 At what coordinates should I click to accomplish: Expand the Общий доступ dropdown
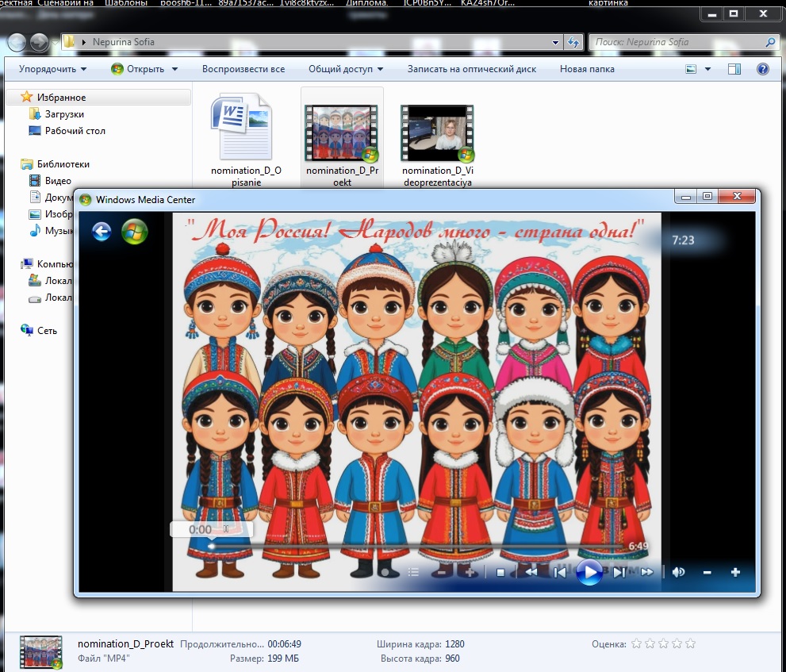pyautogui.click(x=346, y=69)
